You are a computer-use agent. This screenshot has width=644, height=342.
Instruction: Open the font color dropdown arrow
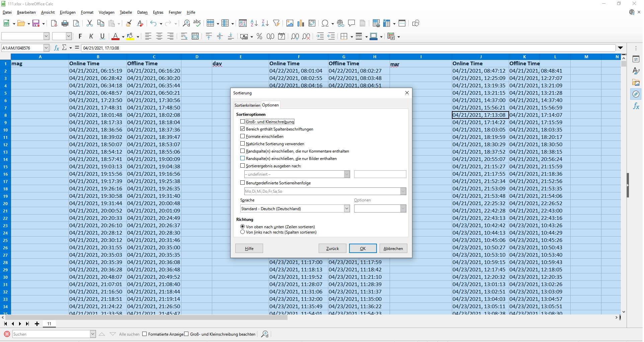pos(123,36)
